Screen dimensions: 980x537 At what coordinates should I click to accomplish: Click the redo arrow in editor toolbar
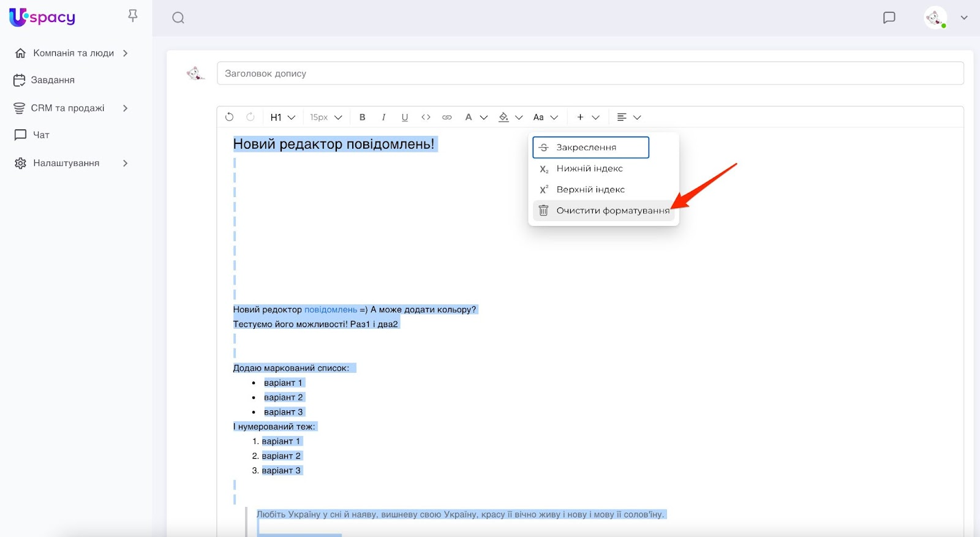click(x=250, y=117)
